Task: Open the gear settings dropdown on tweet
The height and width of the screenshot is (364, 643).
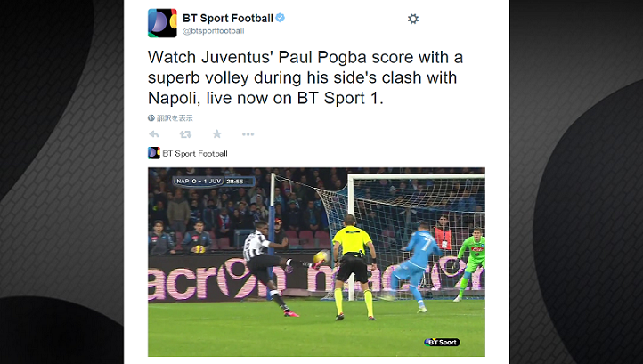Action: [413, 19]
